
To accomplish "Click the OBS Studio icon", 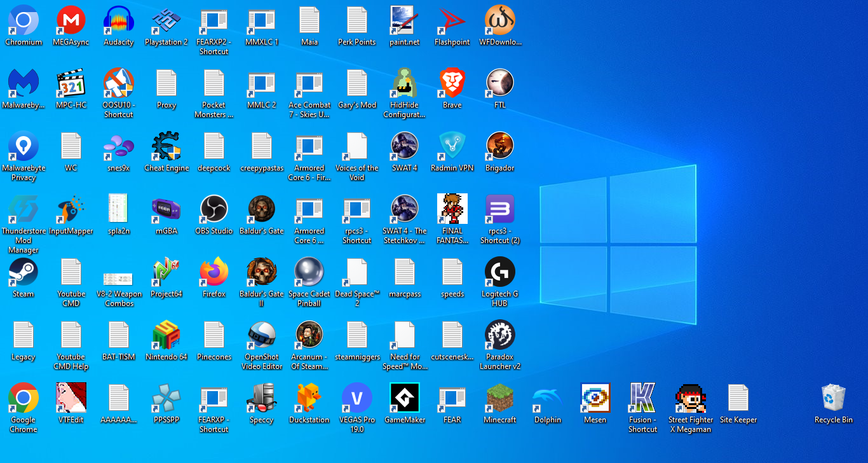I will coord(214,209).
